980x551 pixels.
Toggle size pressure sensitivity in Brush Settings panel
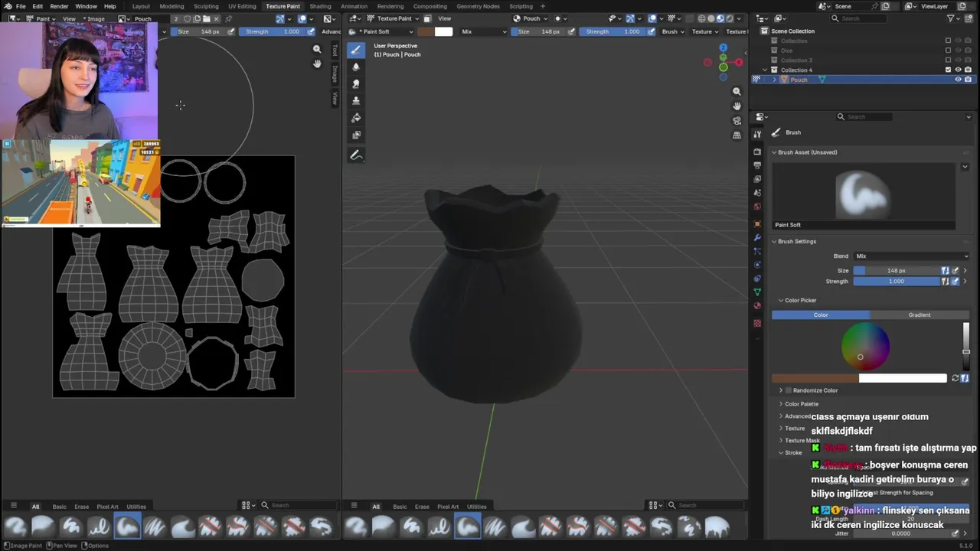pyautogui.click(x=955, y=270)
